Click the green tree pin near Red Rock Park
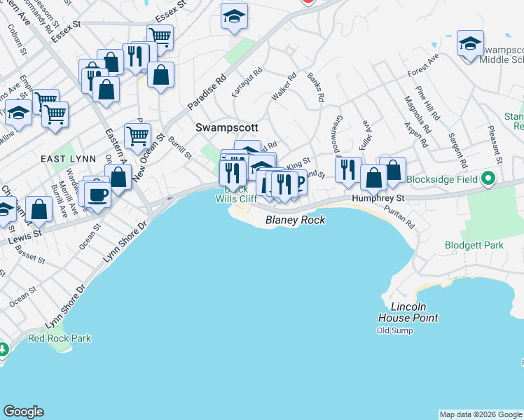 click(3, 351)
